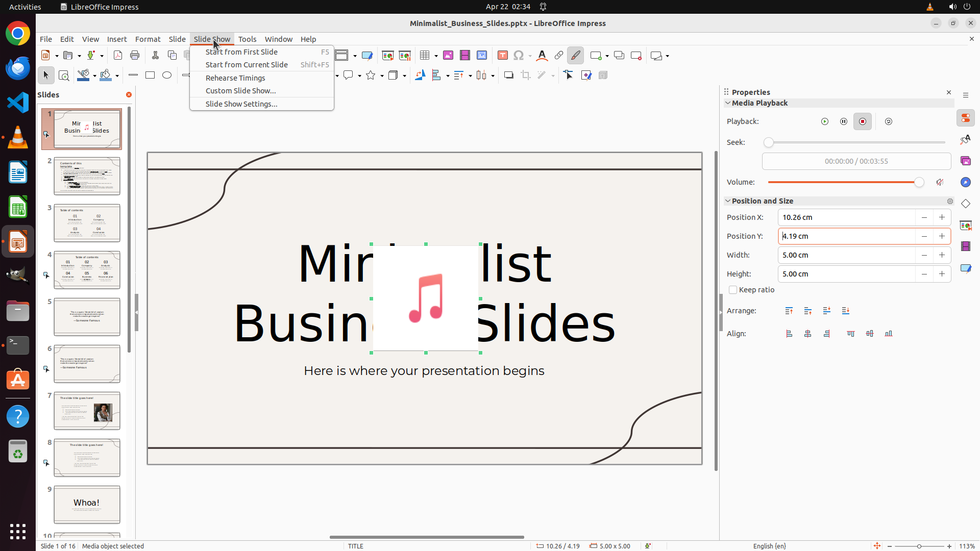Enable the Keep ratio checkbox
The height and width of the screenshot is (551, 980).
pyautogui.click(x=733, y=290)
